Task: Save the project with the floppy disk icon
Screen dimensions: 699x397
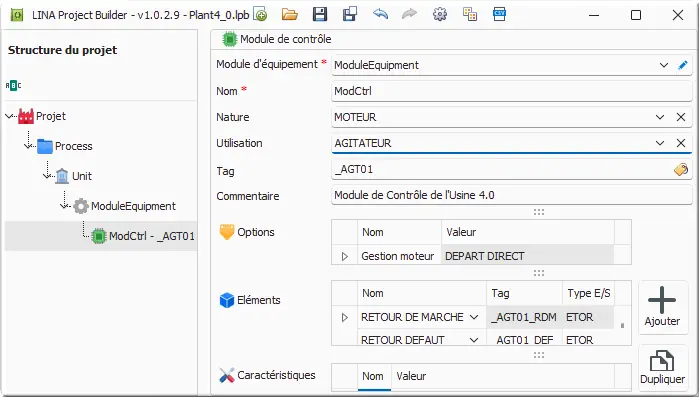Action: tap(320, 14)
